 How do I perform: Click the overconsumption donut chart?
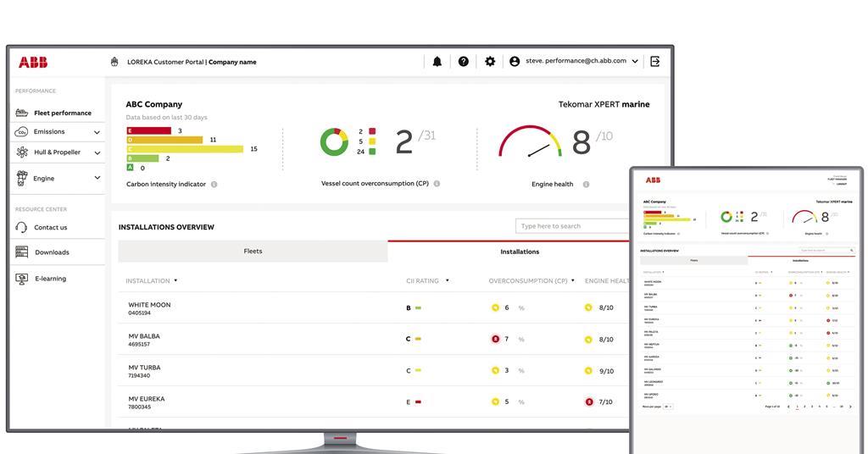[x=334, y=142]
